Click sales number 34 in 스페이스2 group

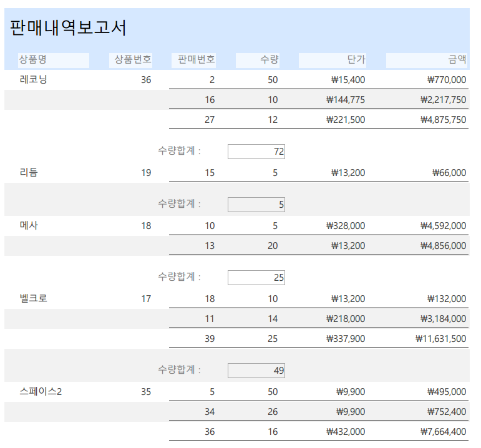point(210,412)
